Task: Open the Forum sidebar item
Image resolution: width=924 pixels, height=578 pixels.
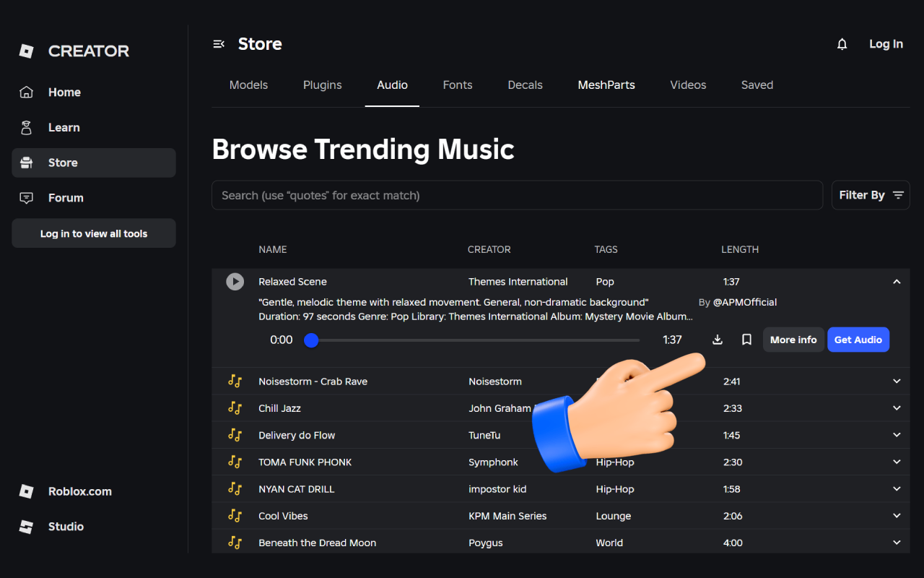Action: (x=94, y=198)
